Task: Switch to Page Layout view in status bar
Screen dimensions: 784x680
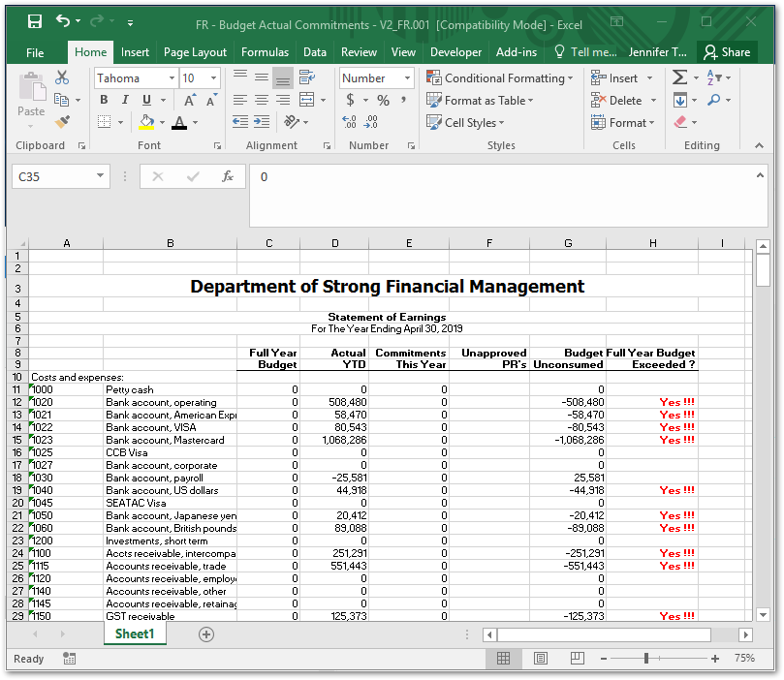Action: 541,659
